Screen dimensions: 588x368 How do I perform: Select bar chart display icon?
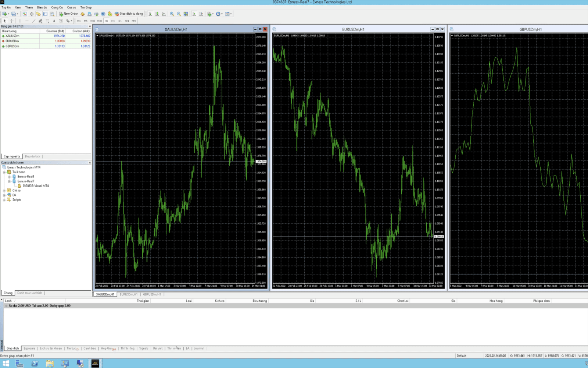pyautogui.click(x=150, y=14)
